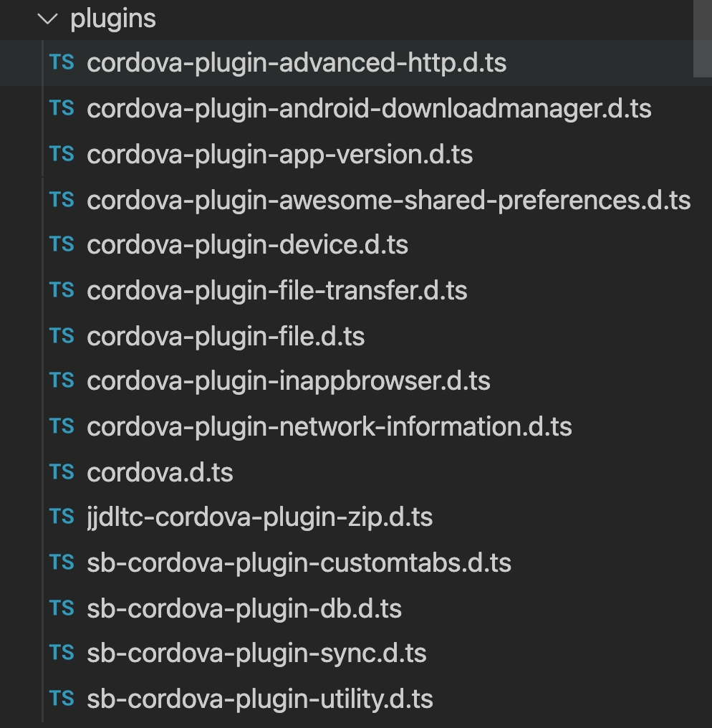Click TS icon beside cordova.d.ts
The height and width of the screenshot is (728, 712).
pos(62,472)
